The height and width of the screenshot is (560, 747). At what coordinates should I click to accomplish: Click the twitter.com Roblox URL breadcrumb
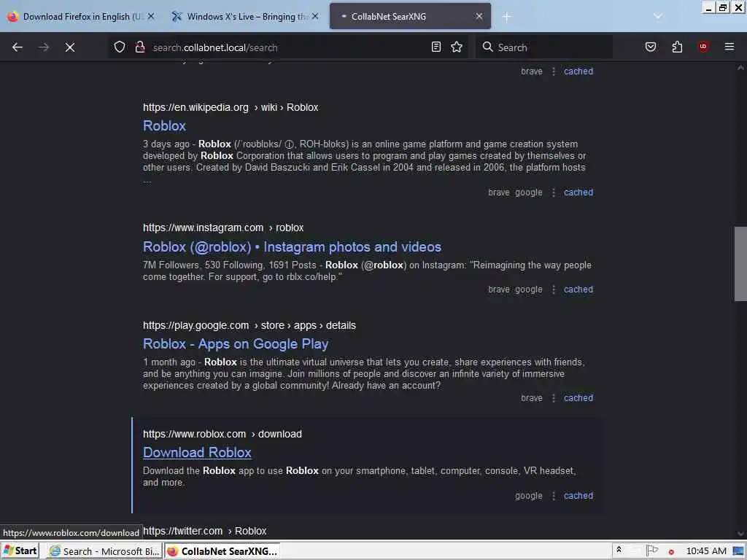(x=204, y=531)
